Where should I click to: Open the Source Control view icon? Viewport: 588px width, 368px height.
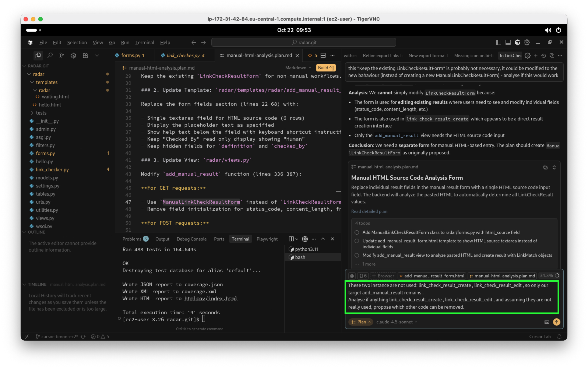tap(61, 55)
